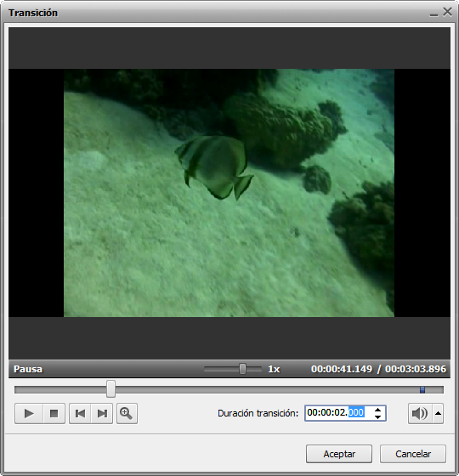Go to the previous frame
This screenshot has height=476, width=459.
coord(80,413)
